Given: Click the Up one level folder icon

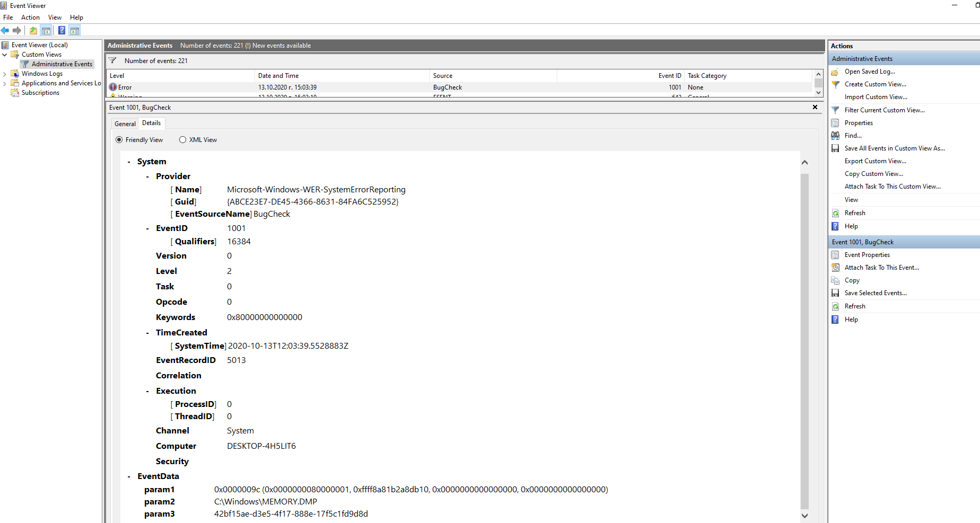Looking at the screenshot, I should point(33,30).
